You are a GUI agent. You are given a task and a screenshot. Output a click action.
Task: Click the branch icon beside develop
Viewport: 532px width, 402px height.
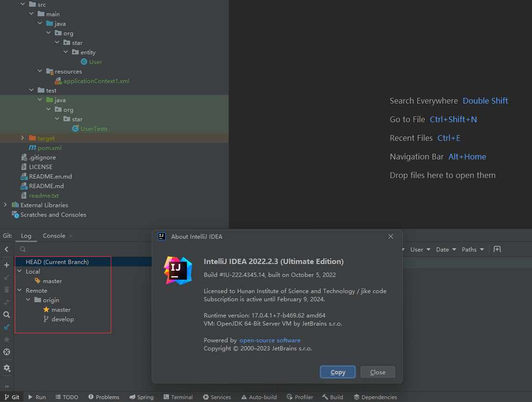(46, 319)
